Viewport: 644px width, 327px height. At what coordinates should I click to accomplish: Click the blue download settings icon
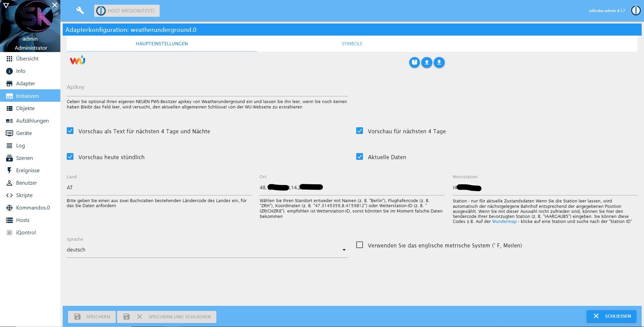[439, 62]
